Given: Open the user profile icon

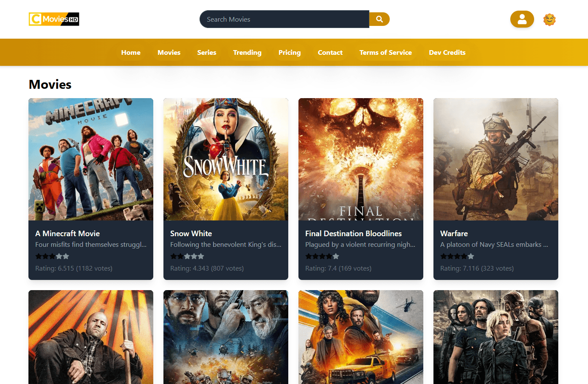Looking at the screenshot, I should pyautogui.click(x=522, y=19).
